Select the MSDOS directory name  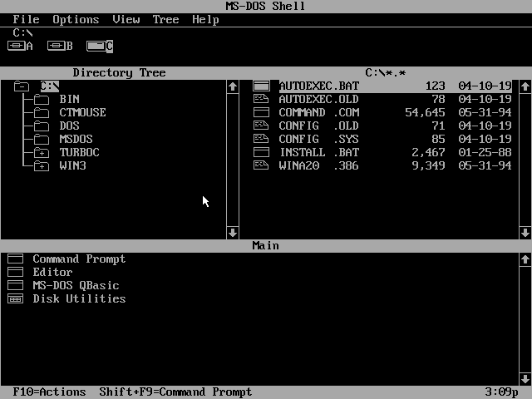point(76,139)
